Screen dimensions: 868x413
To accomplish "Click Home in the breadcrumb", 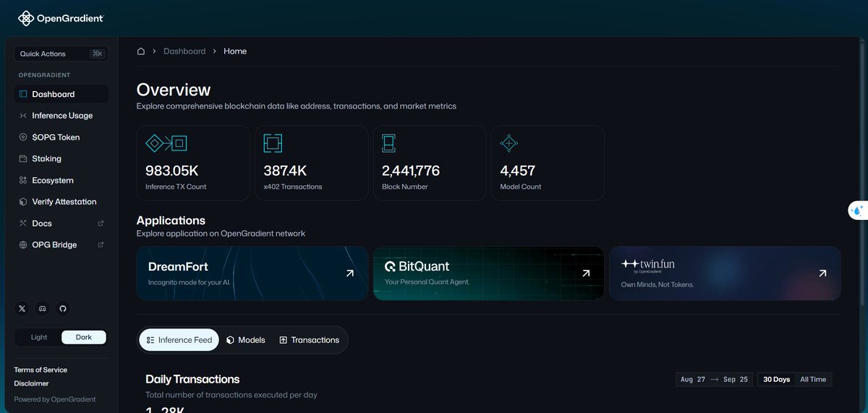I will (x=235, y=51).
